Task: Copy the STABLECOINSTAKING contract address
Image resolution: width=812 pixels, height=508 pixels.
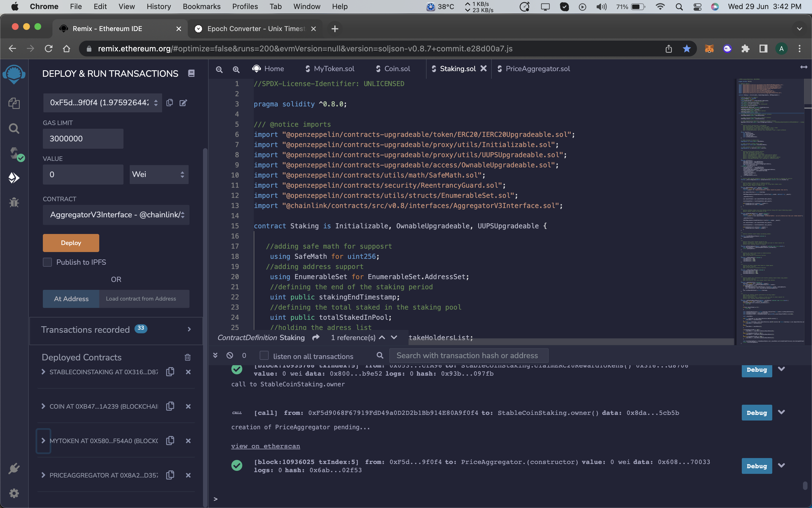Action: point(170,372)
